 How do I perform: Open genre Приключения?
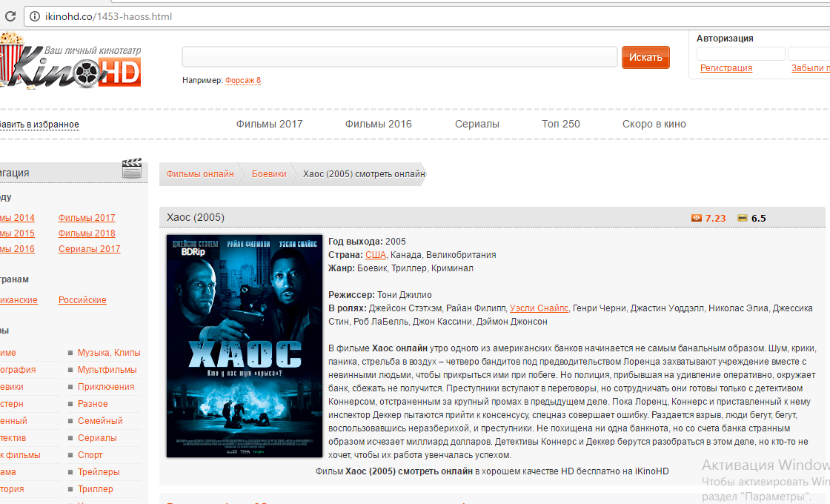pyautogui.click(x=106, y=386)
